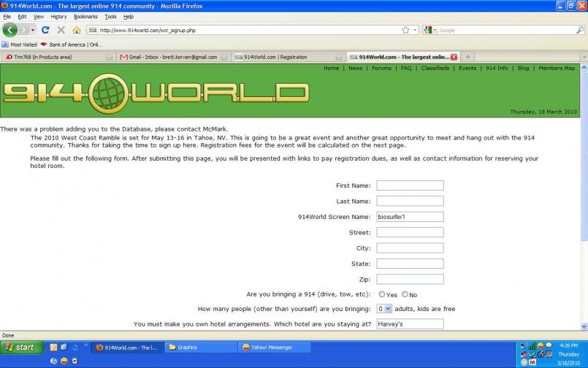Click the Street input field
This screenshot has height=368, width=588.
click(410, 232)
